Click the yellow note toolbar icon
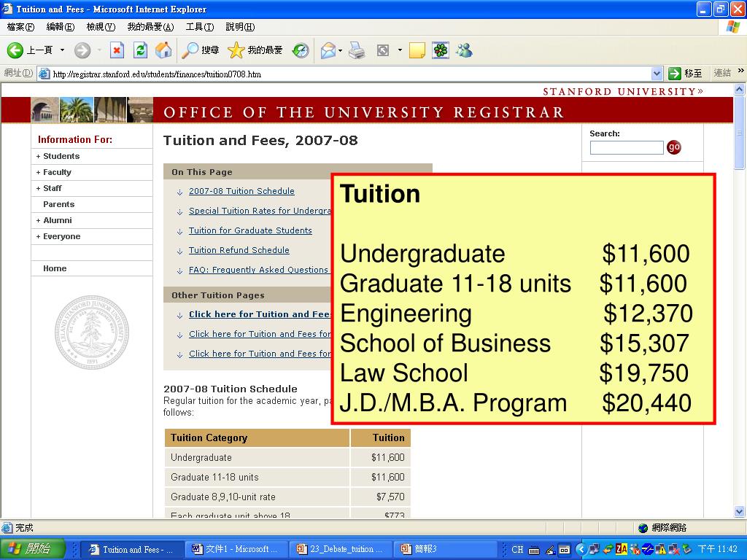Viewport: 747px width, 560px height. (417, 50)
